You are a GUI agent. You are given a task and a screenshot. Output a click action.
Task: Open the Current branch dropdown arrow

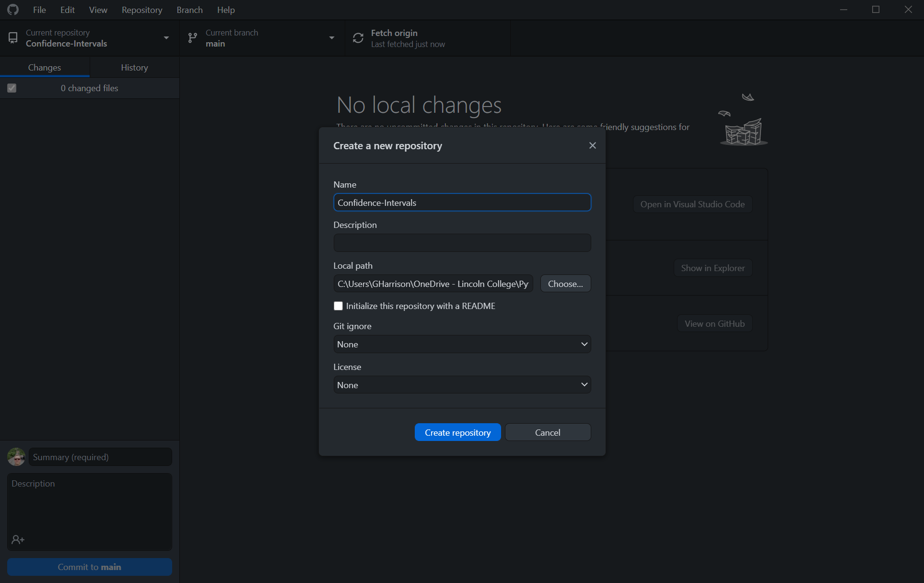click(x=332, y=38)
